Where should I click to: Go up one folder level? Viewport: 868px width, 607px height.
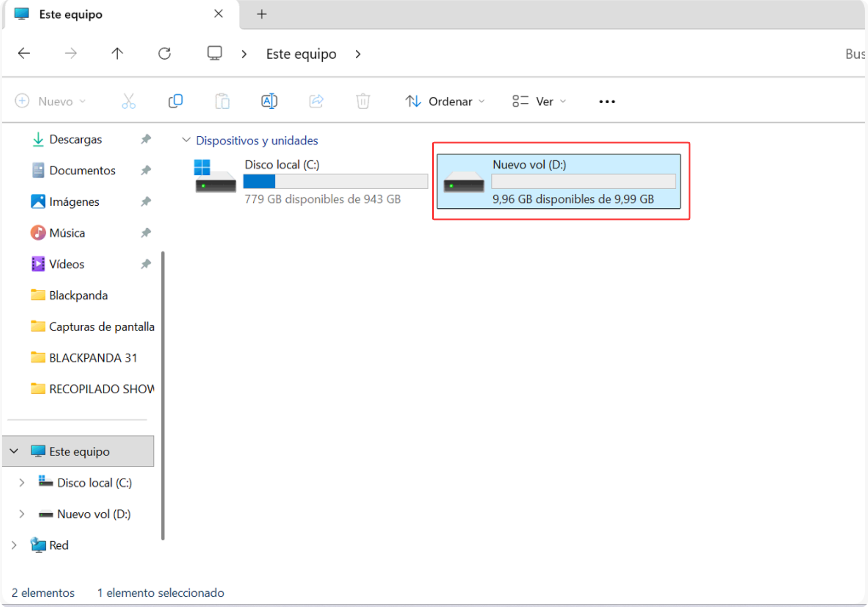point(117,54)
